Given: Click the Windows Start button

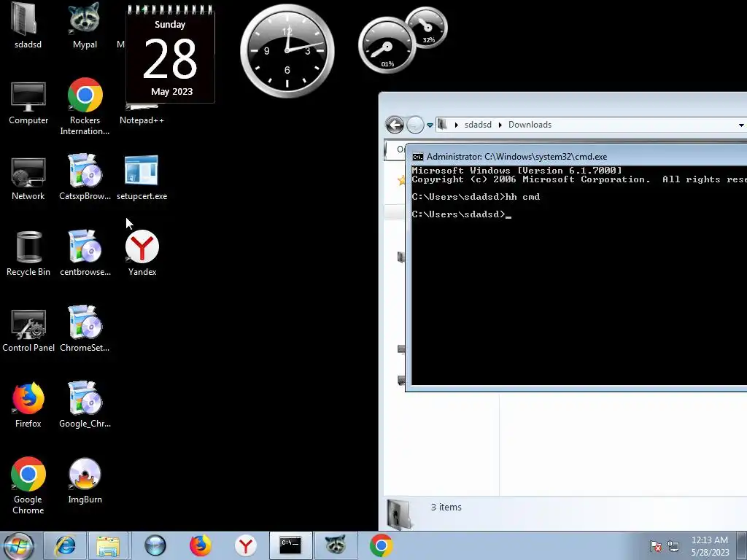Looking at the screenshot, I should [x=18, y=545].
